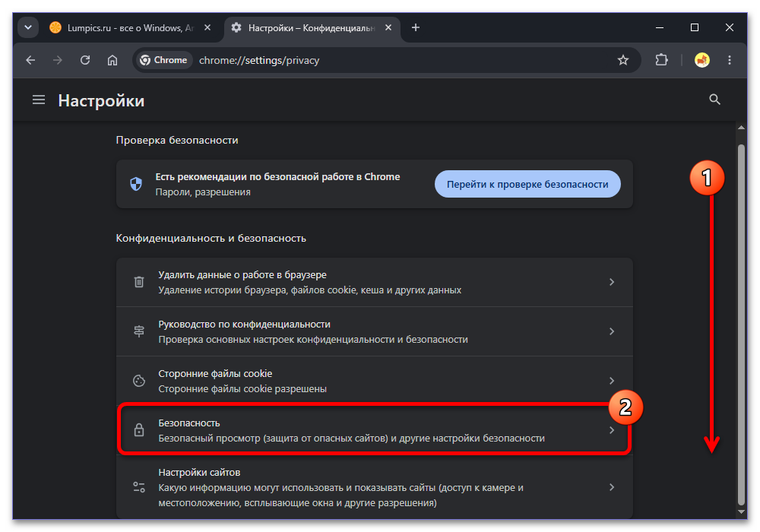The height and width of the screenshot is (532, 760).
Task: Click Перейти к проверке безопасности button
Action: tap(527, 184)
